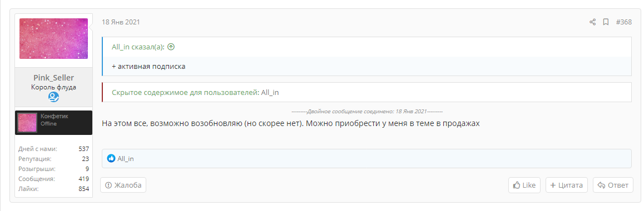Click the thumbs-up reaction icon beside All_in
This screenshot has width=644, height=211.
[111, 159]
